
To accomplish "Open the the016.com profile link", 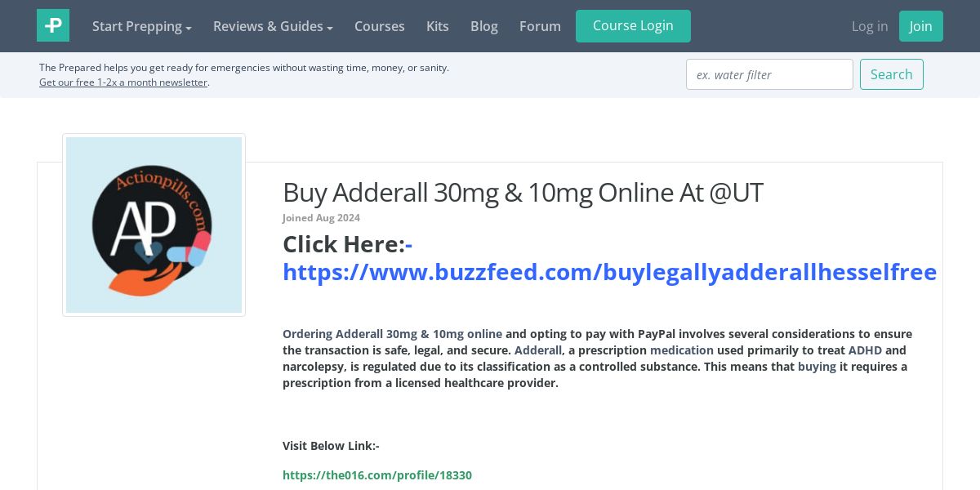I will pos(377,475).
